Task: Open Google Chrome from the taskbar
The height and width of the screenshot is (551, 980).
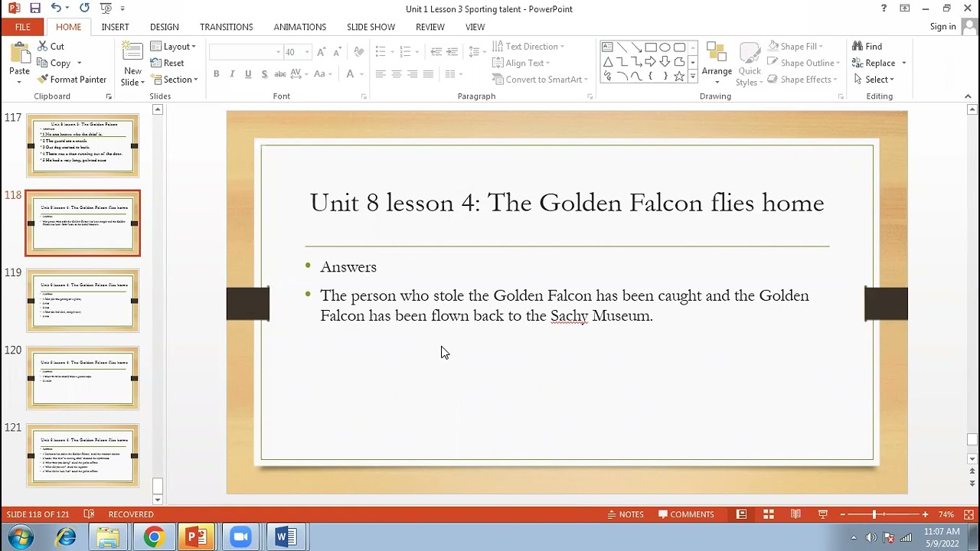Action: click(x=154, y=537)
